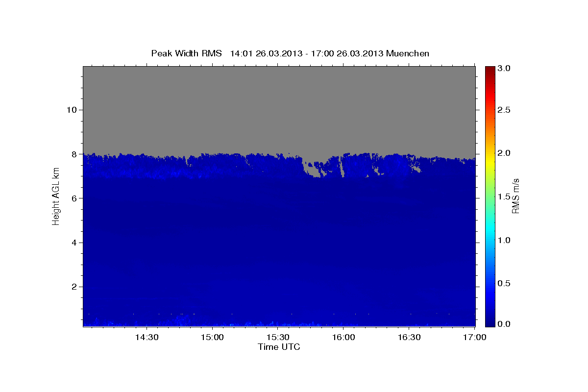Click the colorbar value 0.5
Viewport: 588px width, 392px height.
point(505,283)
